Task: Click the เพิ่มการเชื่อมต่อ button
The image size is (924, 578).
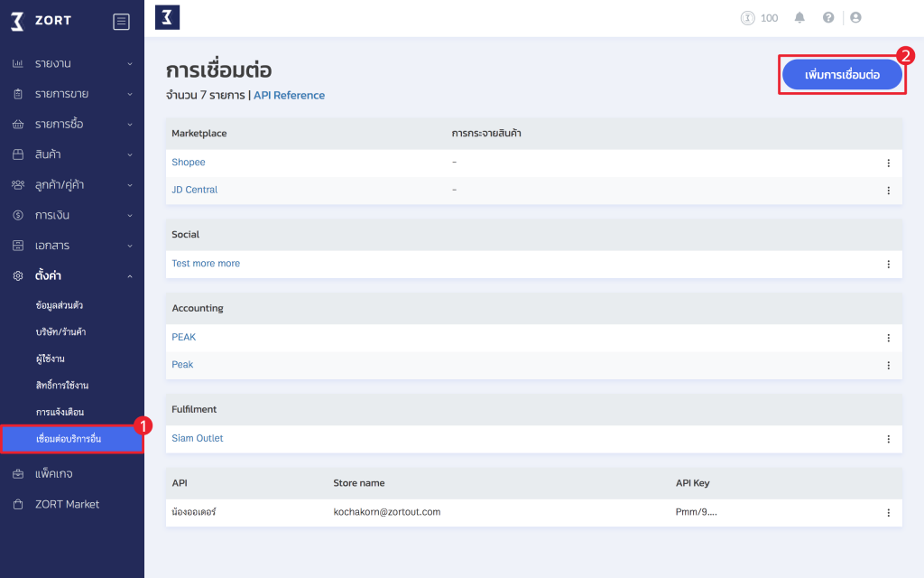Action: tap(842, 75)
